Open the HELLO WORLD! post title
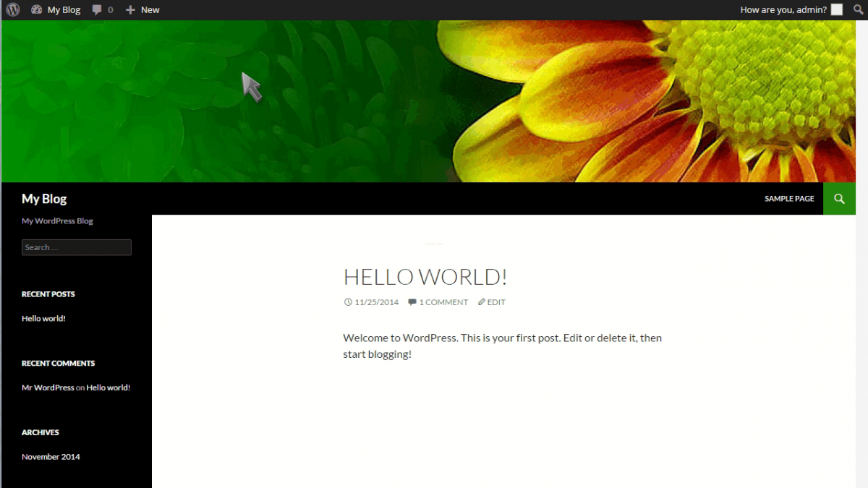 click(425, 276)
